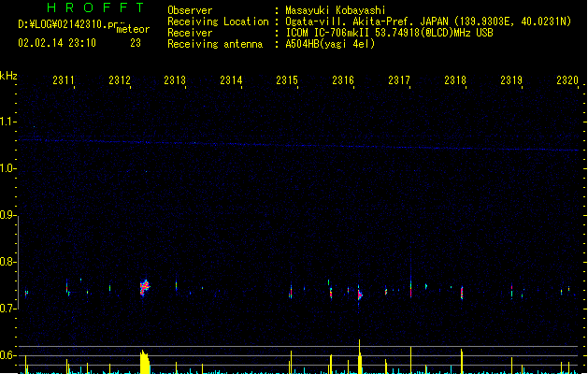Click the meteor count value 23
588x374 pixels.
[x=136, y=43]
